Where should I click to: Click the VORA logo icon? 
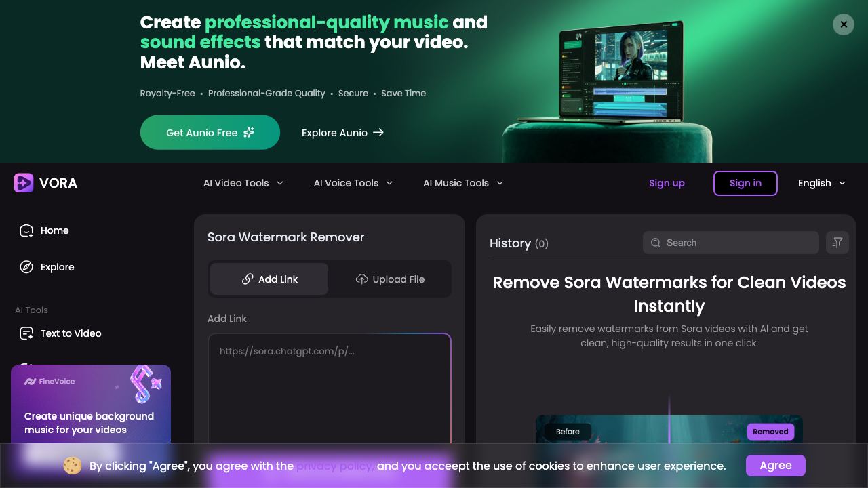point(24,183)
